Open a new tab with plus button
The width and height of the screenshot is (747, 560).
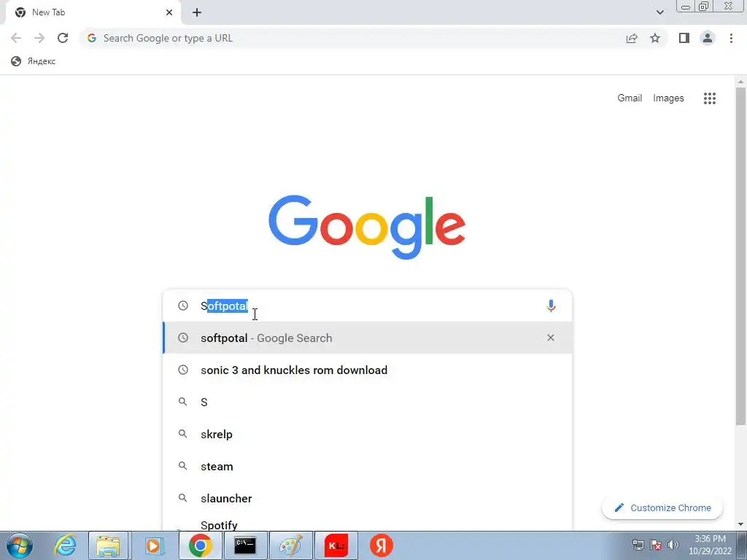(x=197, y=12)
